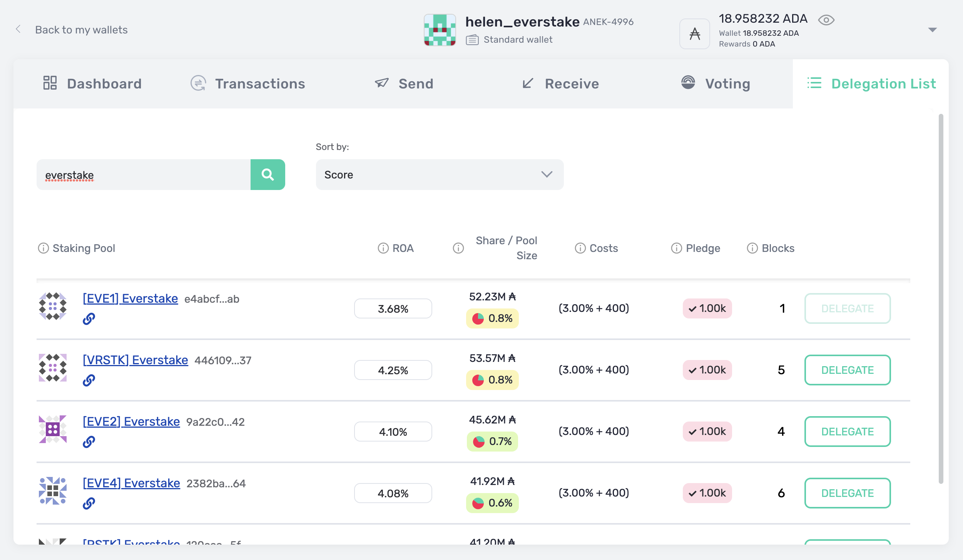963x560 pixels.
Task: Click the pool list vertical scrollbar
Action: (x=941, y=299)
